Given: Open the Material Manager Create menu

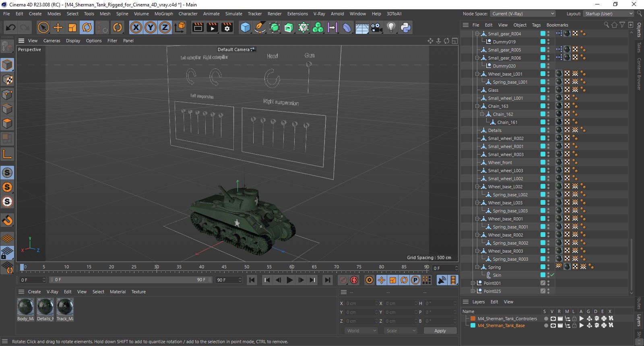Looking at the screenshot, I should pyautogui.click(x=34, y=292).
